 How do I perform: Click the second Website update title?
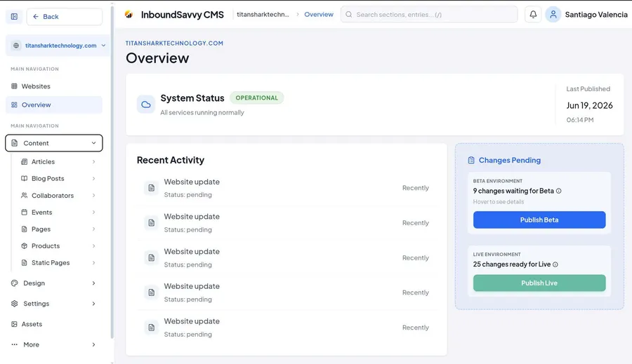click(x=192, y=217)
